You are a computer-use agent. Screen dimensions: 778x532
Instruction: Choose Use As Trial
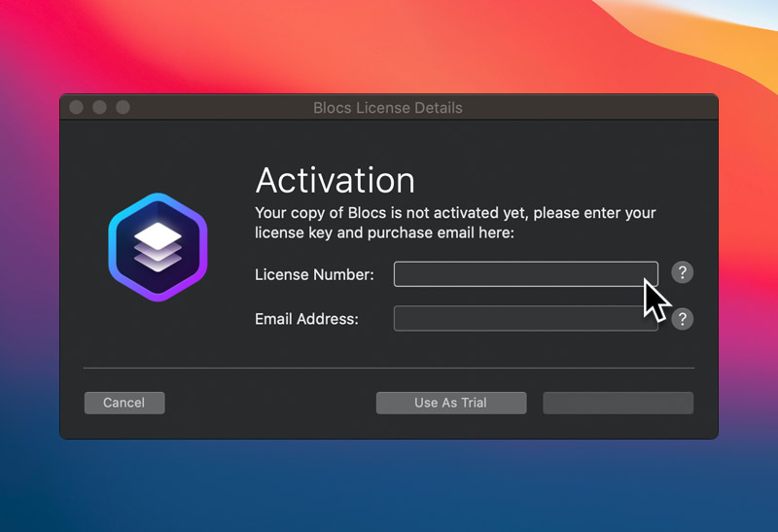click(451, 403)
